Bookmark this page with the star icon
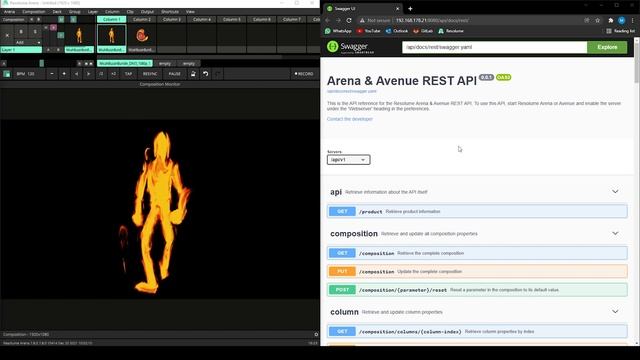This screenshot has width=640, height=360. pyautogui.click(x=598, y=20)
